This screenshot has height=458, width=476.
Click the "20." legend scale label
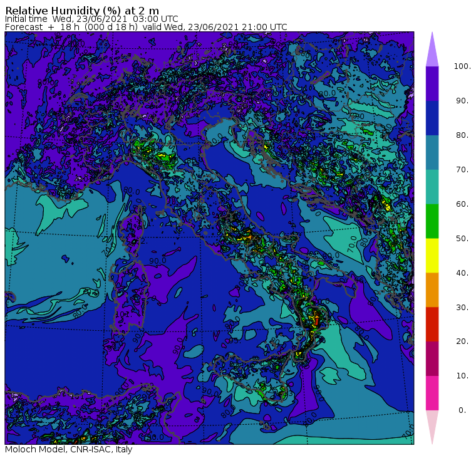tap(462, 341)
